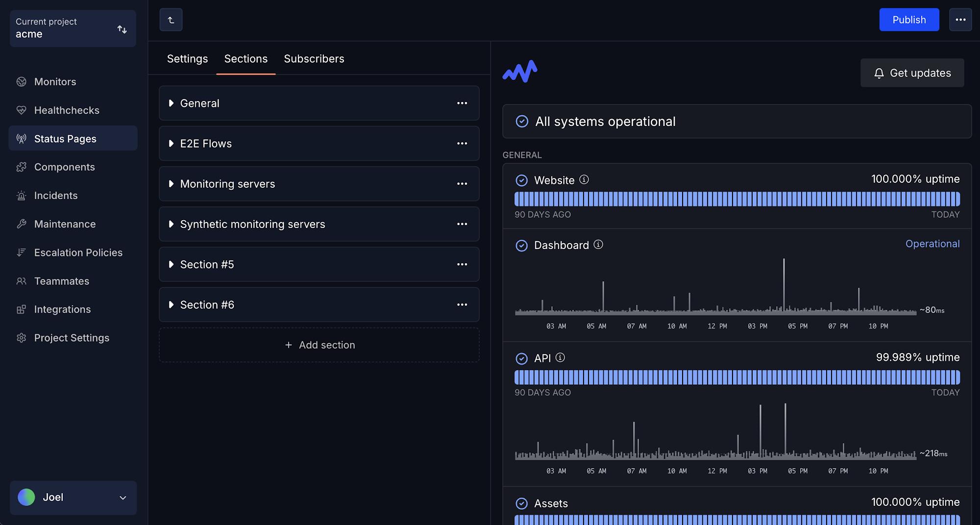Click the Publish button
This screenshot has height=525, width=980.
tap(908, 20)
